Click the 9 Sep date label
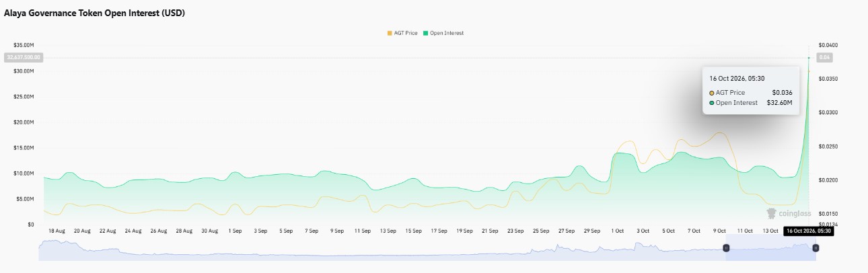This screenshot has width=868, height=273. click(x=336, y=231)
